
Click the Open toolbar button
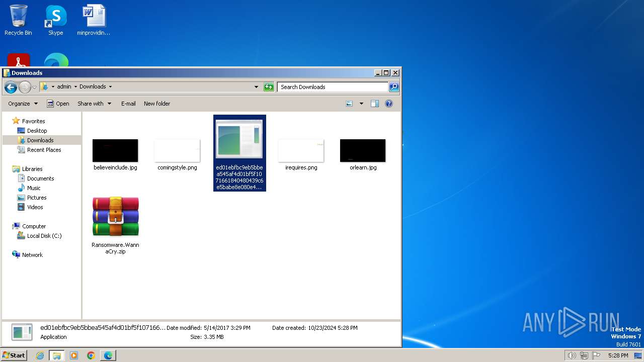[x=58, y=104]
